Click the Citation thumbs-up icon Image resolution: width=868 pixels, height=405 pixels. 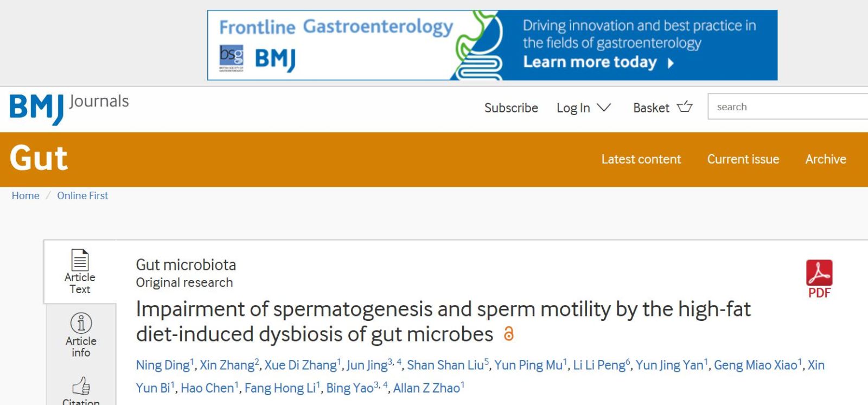tap(81, 386)
